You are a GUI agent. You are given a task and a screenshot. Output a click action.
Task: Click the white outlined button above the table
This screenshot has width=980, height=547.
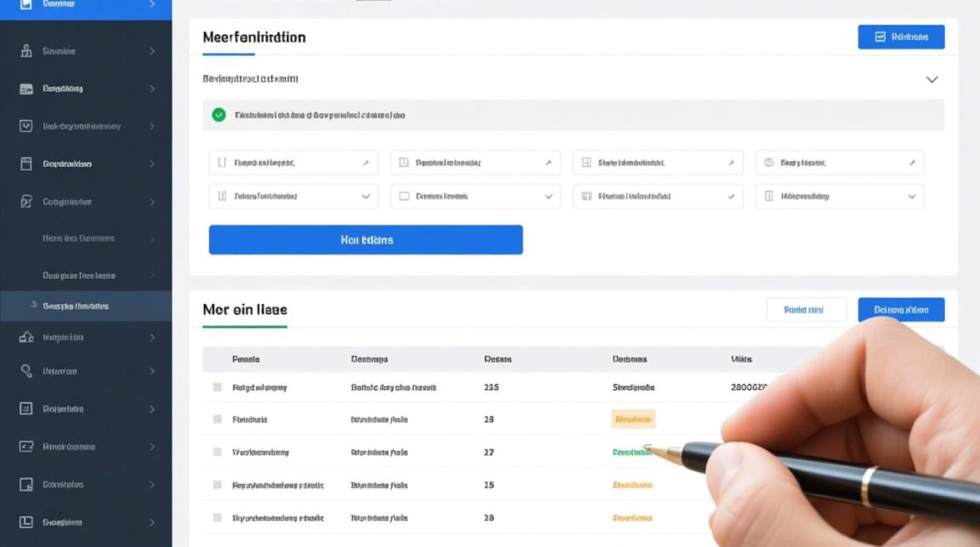(806, 310)
